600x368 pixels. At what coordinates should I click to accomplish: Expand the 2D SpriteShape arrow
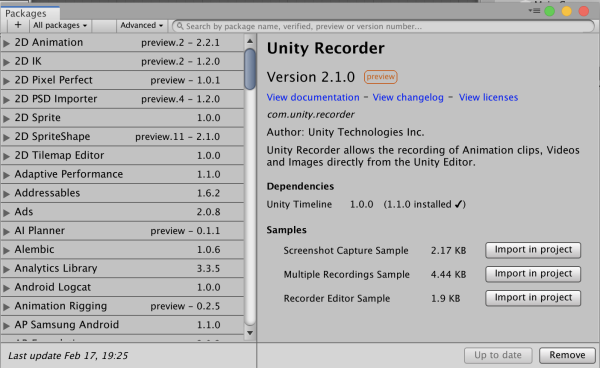point(6,137)
